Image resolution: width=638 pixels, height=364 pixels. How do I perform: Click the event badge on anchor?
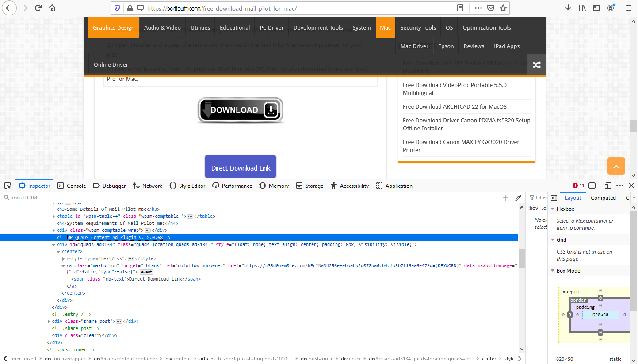pyautogui.click(x=146, y=272)
